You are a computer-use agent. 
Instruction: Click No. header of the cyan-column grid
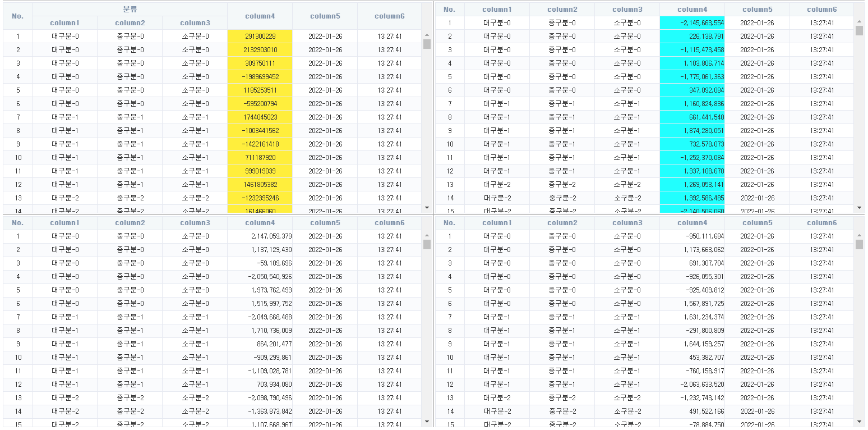tap(450, 10)
